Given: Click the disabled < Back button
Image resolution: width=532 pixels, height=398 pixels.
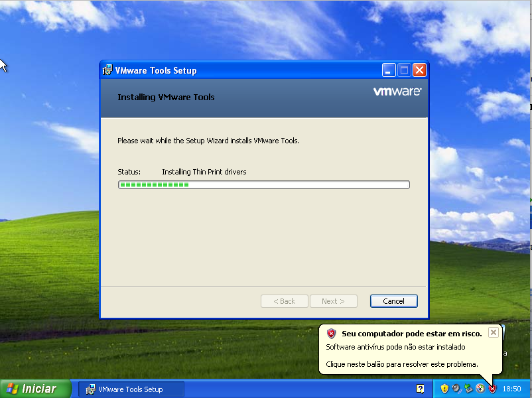Looking at the screenshot, I should coord(284,301).
